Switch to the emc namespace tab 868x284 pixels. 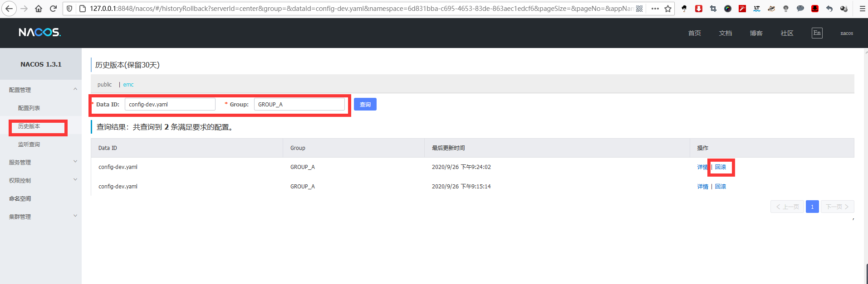coord(128,85)
